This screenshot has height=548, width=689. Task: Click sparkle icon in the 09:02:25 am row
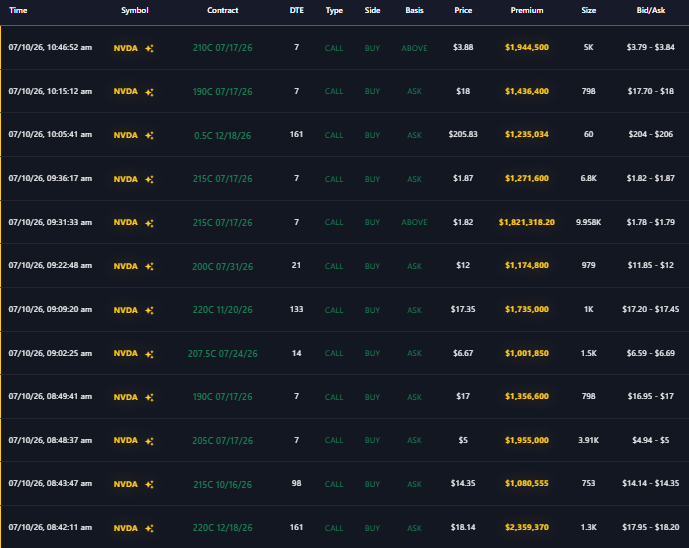(x=149, y=354)
